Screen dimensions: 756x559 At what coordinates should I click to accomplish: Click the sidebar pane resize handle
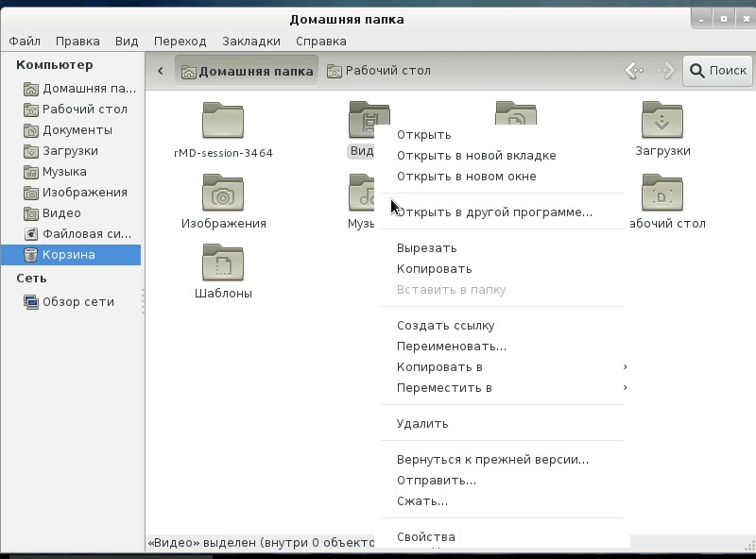click(x=144, y=301)
